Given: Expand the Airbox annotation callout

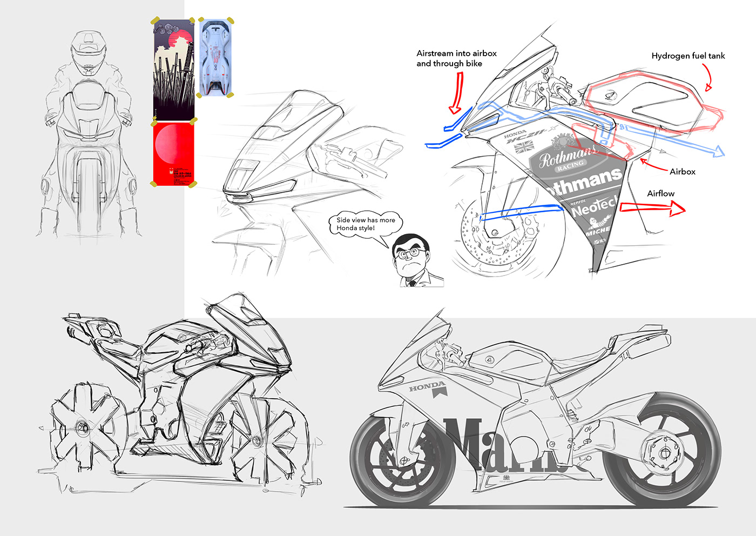Looking at the screenshot, I should pos(683,171).
